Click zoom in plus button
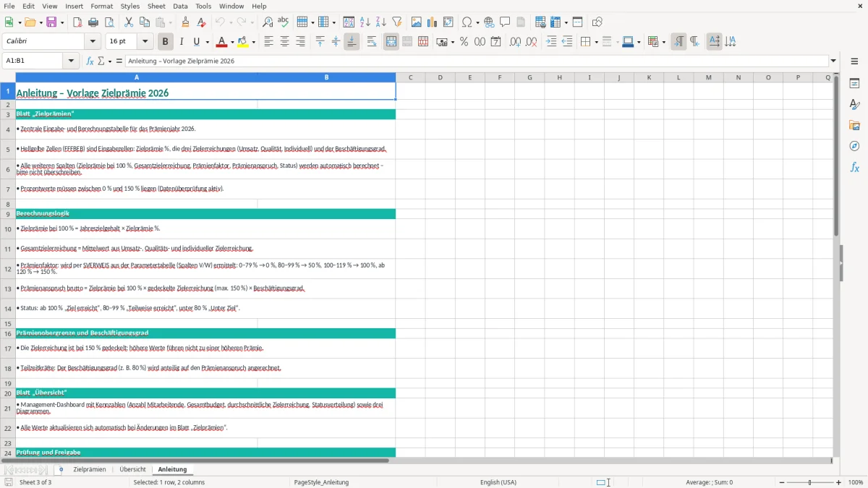Screen dimensions: 868x488 [x=839, y=482]
